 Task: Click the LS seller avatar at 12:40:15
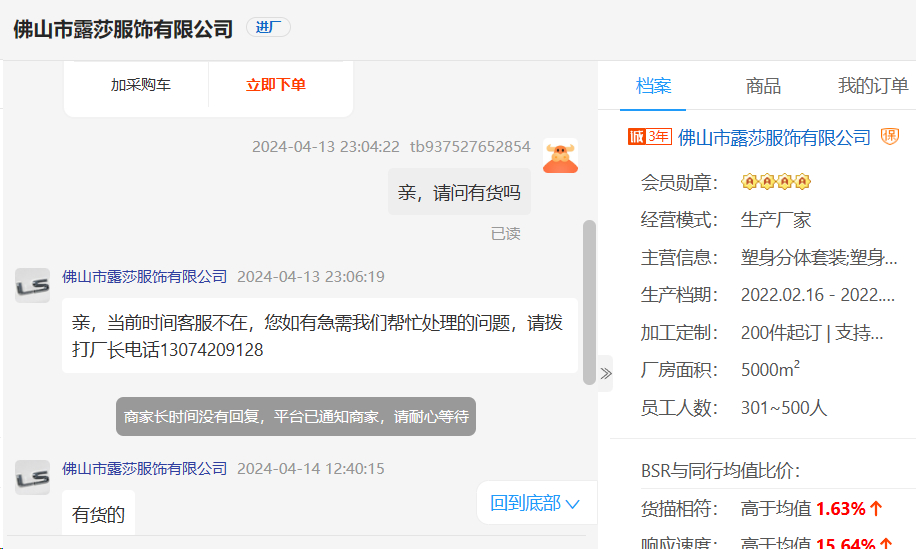pyautogui.click(x=32, y=477)
